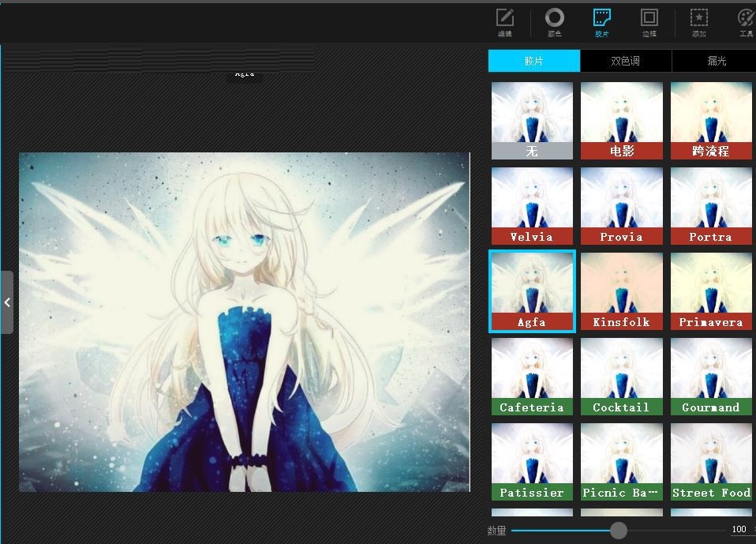Select the Agfa filter preset
This screenshot has width=756, height=544.
pyautogui.click(x=532, y=291)
